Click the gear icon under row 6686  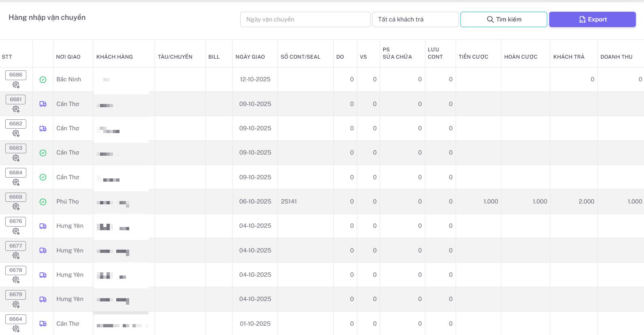16,85
